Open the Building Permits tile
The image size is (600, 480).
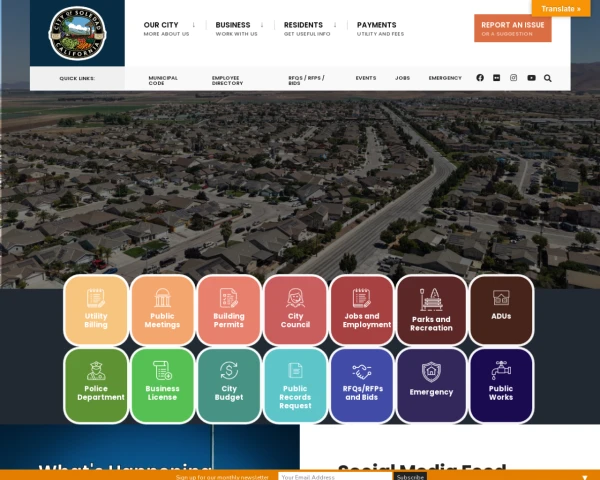coord(229,310)
